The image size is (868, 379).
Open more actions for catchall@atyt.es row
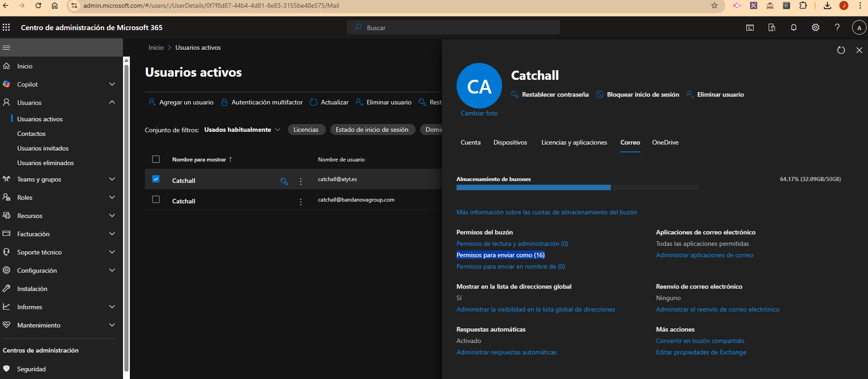click(301, 181)
